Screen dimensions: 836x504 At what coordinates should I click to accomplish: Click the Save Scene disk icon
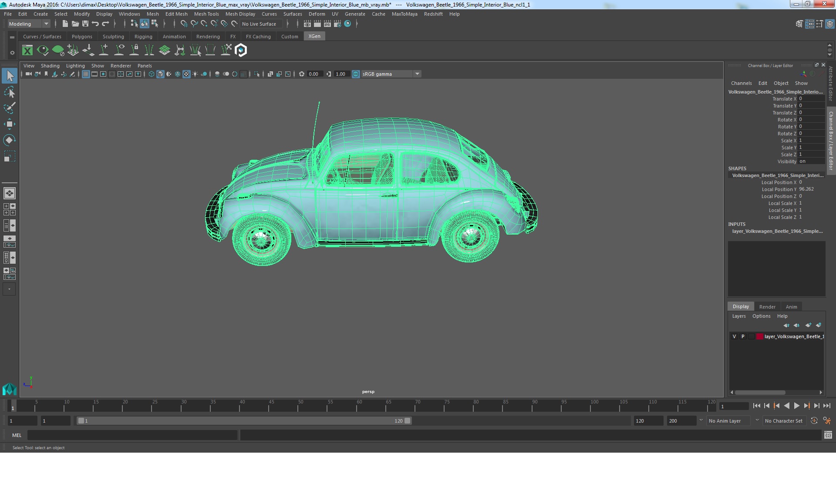[85, 24]
